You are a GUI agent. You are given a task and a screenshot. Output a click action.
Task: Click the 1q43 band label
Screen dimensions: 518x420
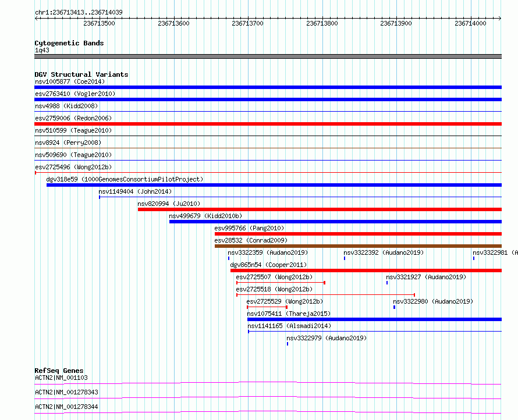[42, 50]
